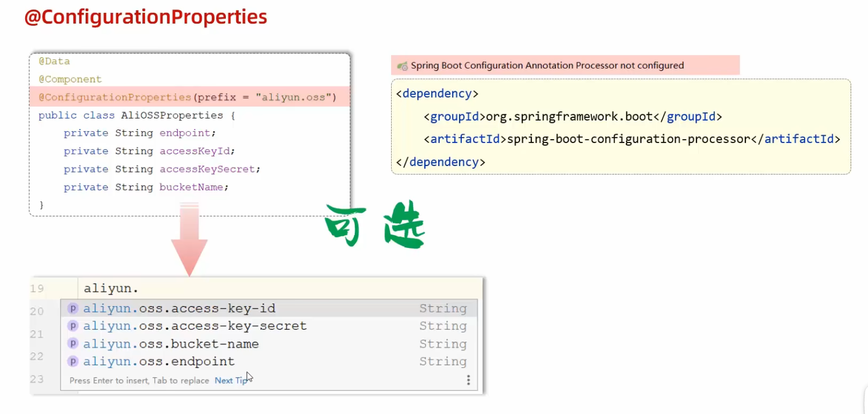This screenshot has height=414, width=868.
Task: Pick the aliyun.oss.bucket-name suggestion
Action: 269,343
